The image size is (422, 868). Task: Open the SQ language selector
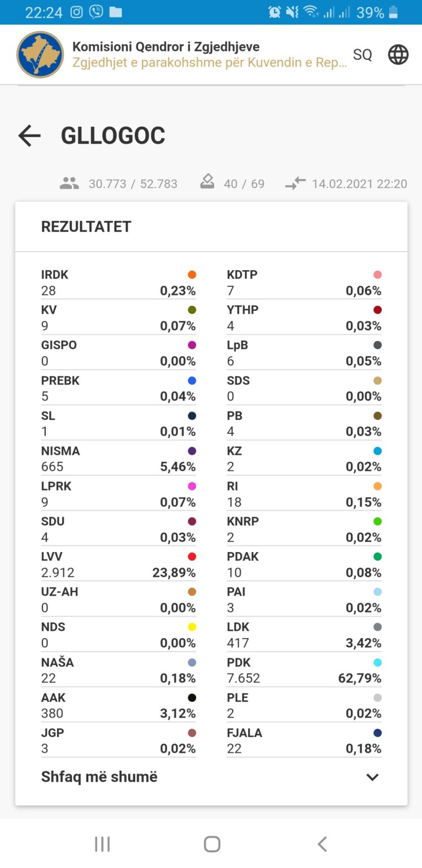(362, 55)
